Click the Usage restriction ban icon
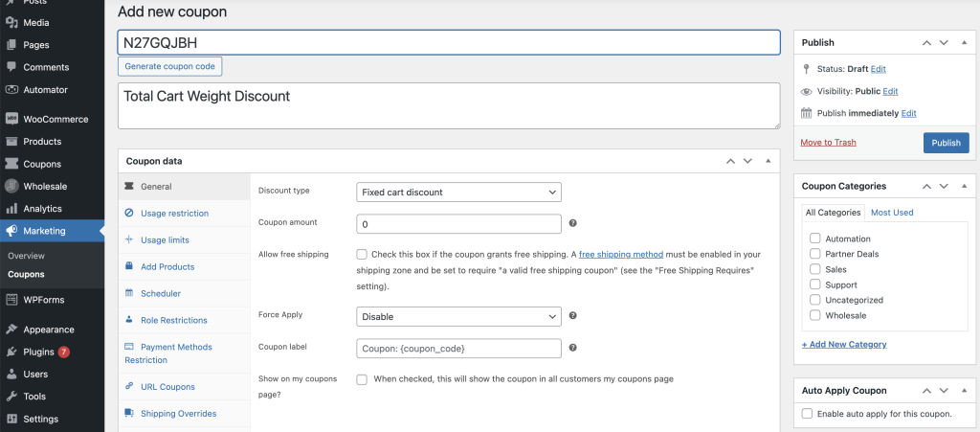This screenshot has width=980, height=432. pos(129,214)
